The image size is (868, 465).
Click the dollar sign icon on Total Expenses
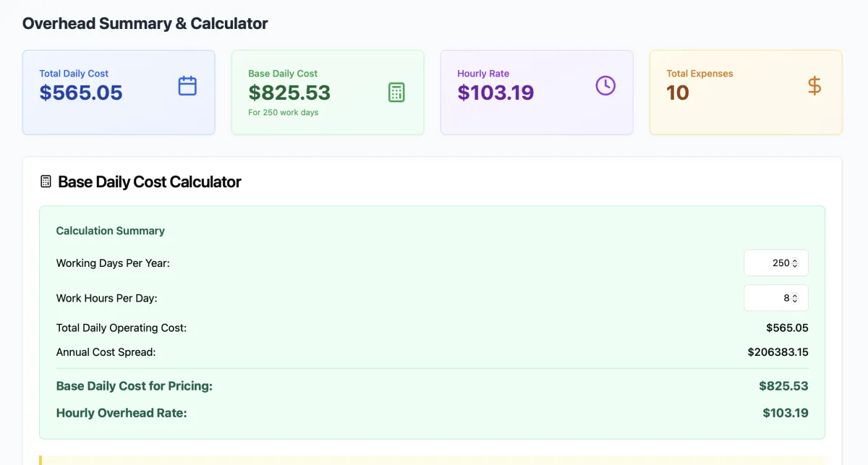(x=814, y=86)
